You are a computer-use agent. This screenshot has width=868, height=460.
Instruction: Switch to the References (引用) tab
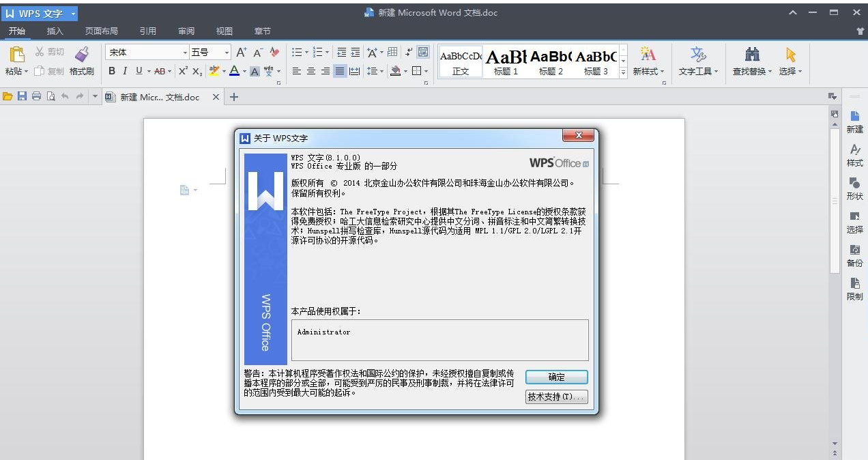tap(147, 31)
